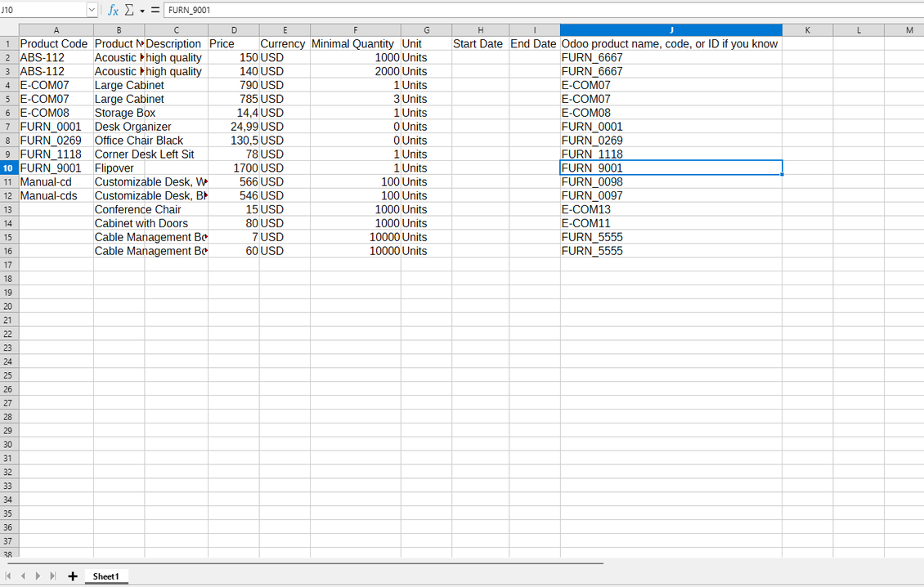Screen dimensions: 924x587
Task: Select row 30 header
Action: [x=9, y=445]
